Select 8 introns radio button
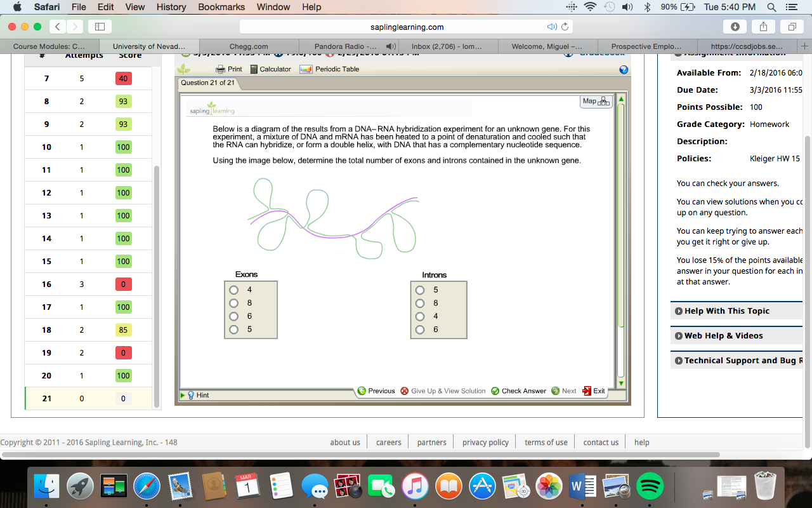812x508 pixels. [x=420, y=303]
